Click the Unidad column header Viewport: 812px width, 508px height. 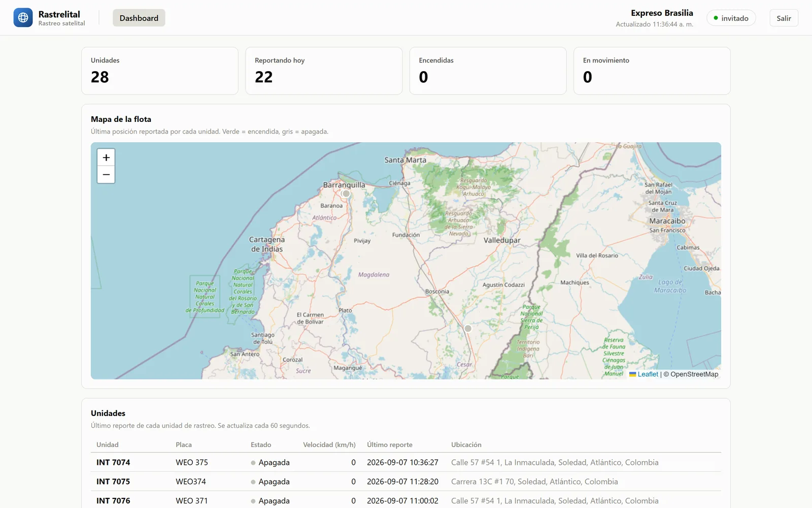(108, 444)
